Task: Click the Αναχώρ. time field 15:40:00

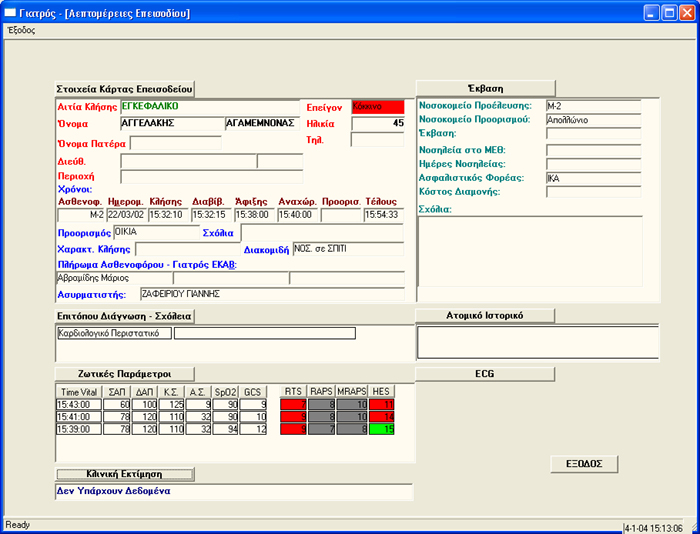Action: [297, 215]
